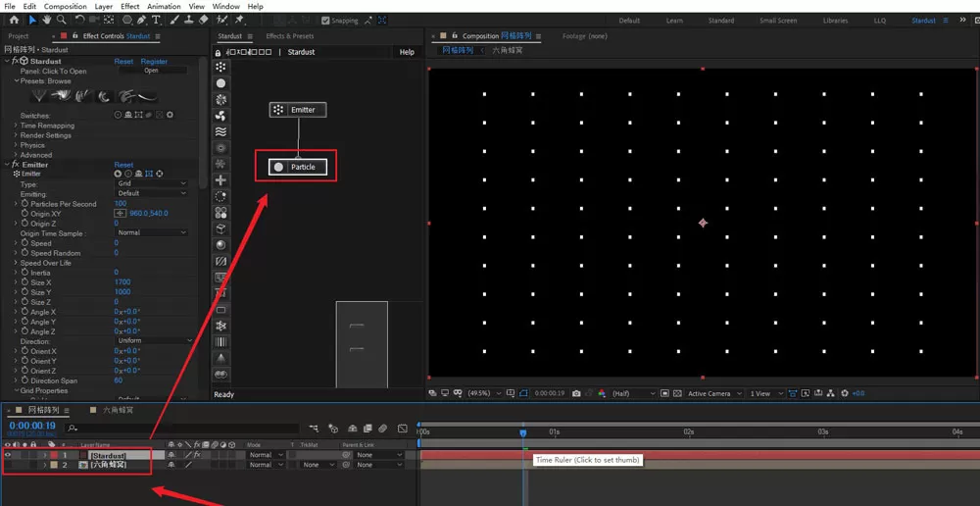Open the Effect menu
The image size is (980, 506).
[130, 6]
